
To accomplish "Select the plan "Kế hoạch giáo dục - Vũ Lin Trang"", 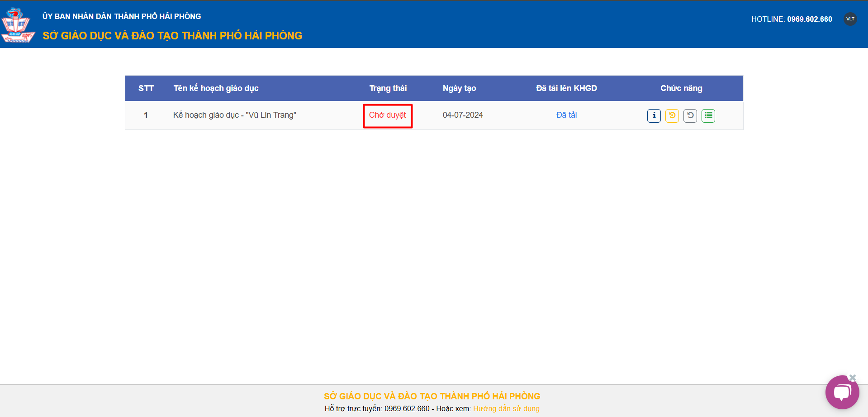I will pyautogui.click(x=234, y=115).
